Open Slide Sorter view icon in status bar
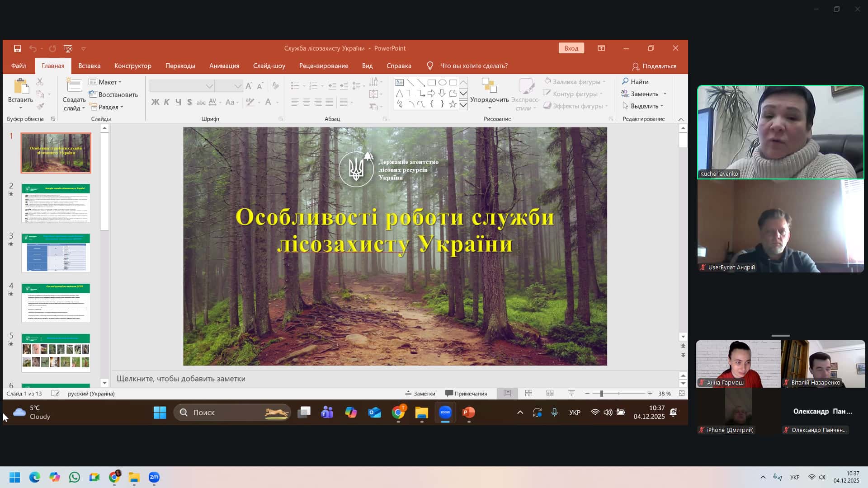 coord(528,394)
